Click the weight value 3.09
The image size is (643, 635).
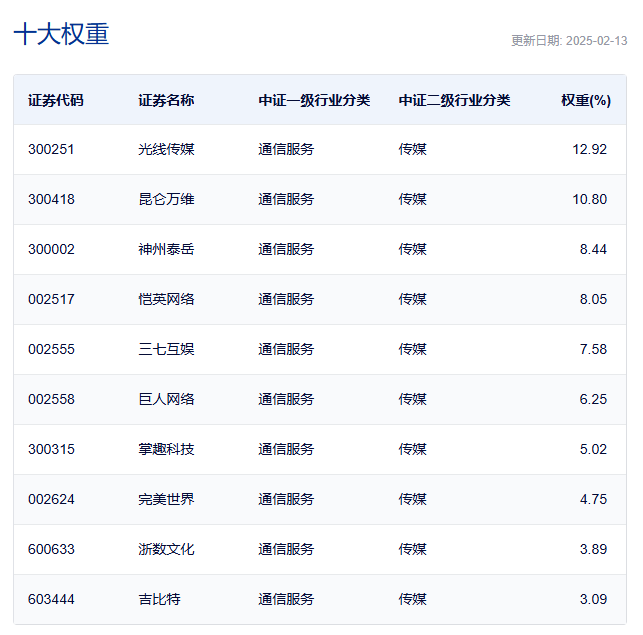pos(593,600)
